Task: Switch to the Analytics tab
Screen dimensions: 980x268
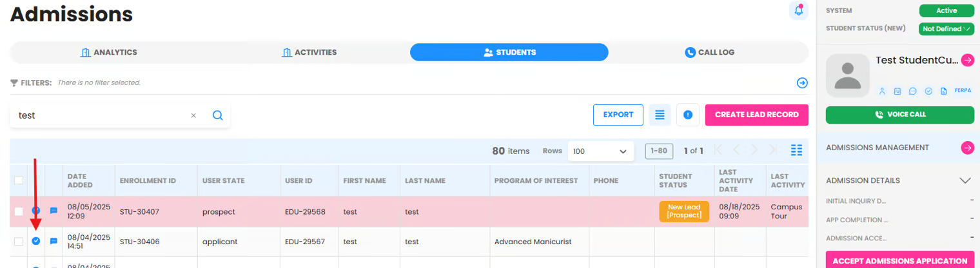Action: [108, 52]
